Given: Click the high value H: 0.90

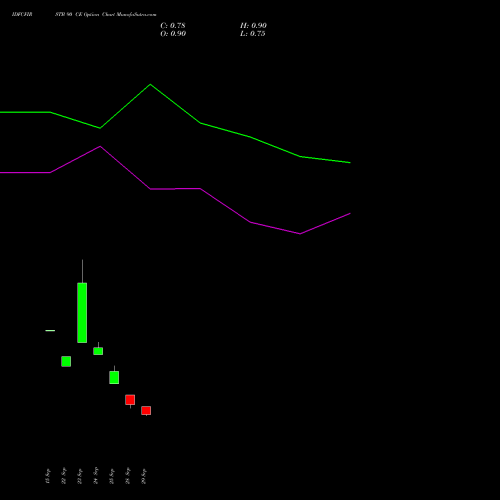Looking at the screenshot, I should coord(253,26).
